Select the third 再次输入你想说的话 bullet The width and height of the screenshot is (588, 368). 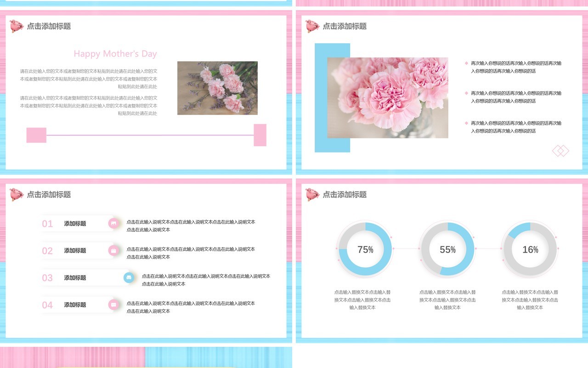(x=516, y=127)
